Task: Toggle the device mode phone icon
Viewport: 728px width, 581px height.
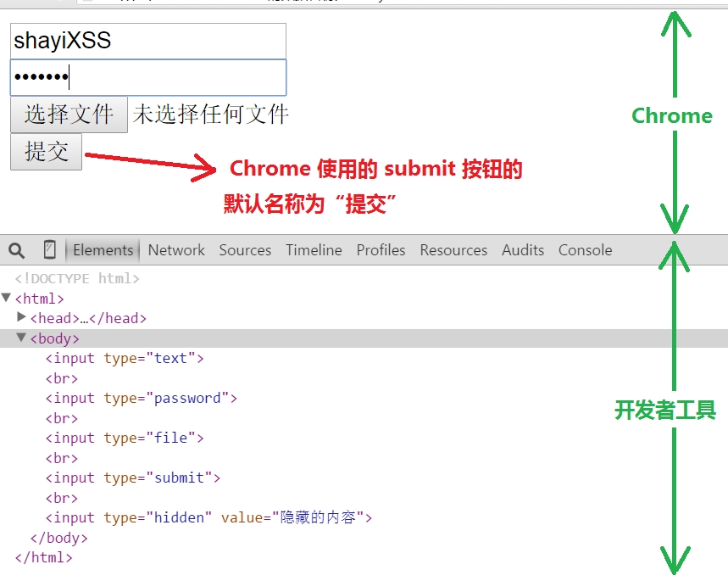Action: pos(50,249)
